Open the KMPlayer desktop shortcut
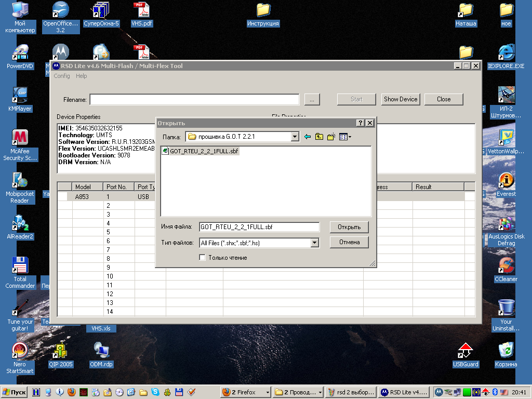The height and width of the screenshot is (399, 532). 20,99
